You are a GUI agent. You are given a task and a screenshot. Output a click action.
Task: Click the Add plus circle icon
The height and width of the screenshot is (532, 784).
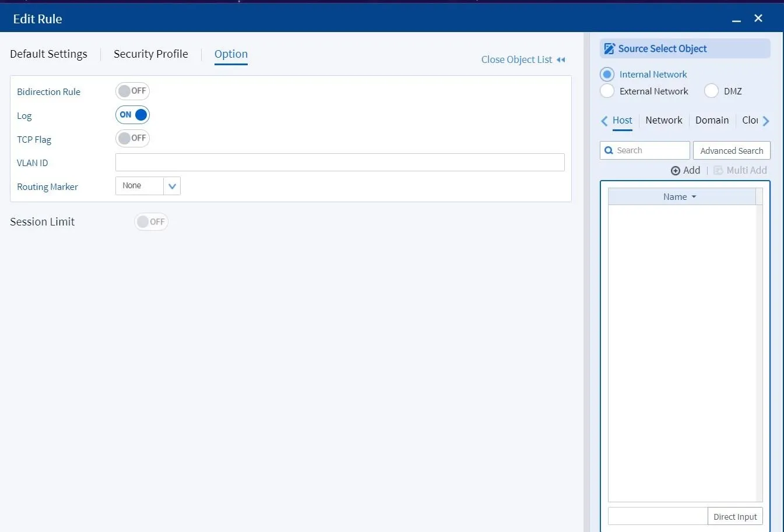click(x=676, y=171)
